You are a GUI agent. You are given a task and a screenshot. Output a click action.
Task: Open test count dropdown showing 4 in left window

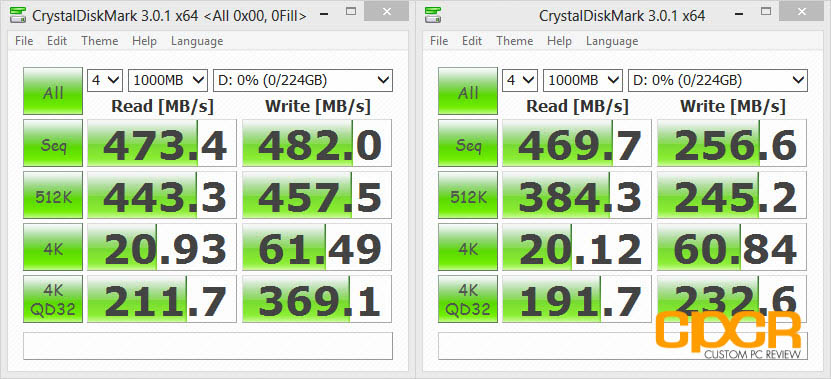tap(105, 81)
